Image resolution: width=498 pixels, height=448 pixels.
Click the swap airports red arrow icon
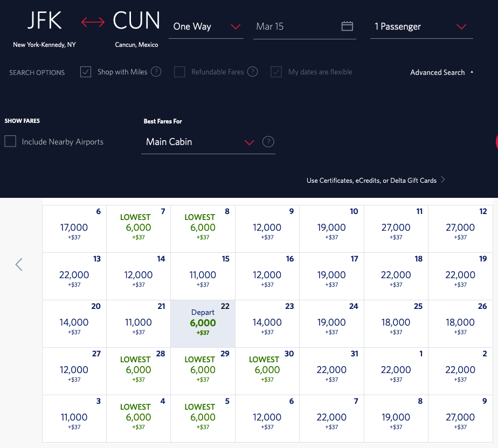(93, 23)
